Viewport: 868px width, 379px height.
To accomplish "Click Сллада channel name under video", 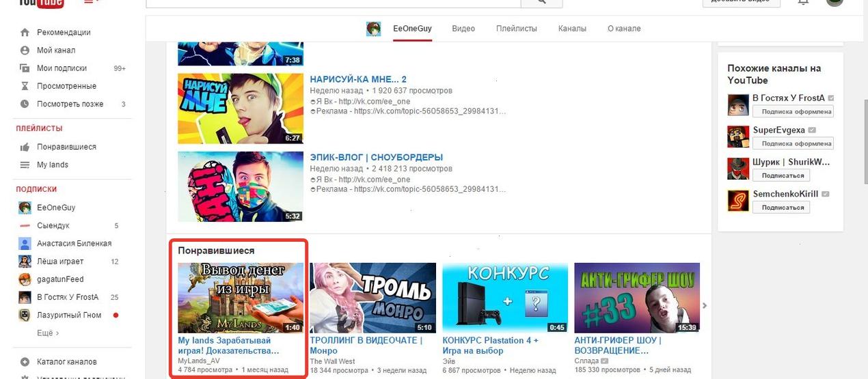I will [x=586, y=361].
